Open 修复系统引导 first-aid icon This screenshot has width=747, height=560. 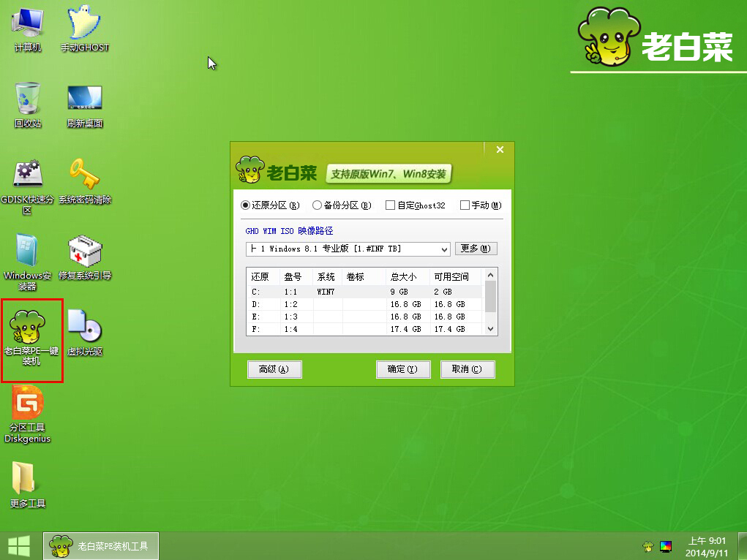click(x=85, y=257)
